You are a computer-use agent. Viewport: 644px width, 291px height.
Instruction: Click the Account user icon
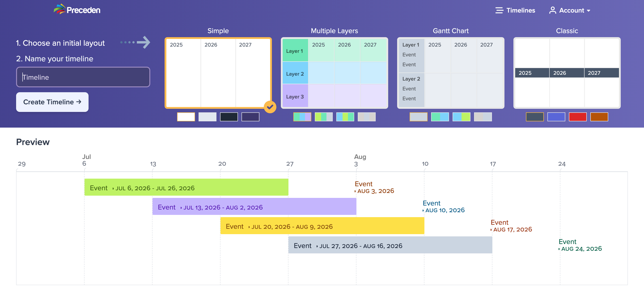click(553, 10)
